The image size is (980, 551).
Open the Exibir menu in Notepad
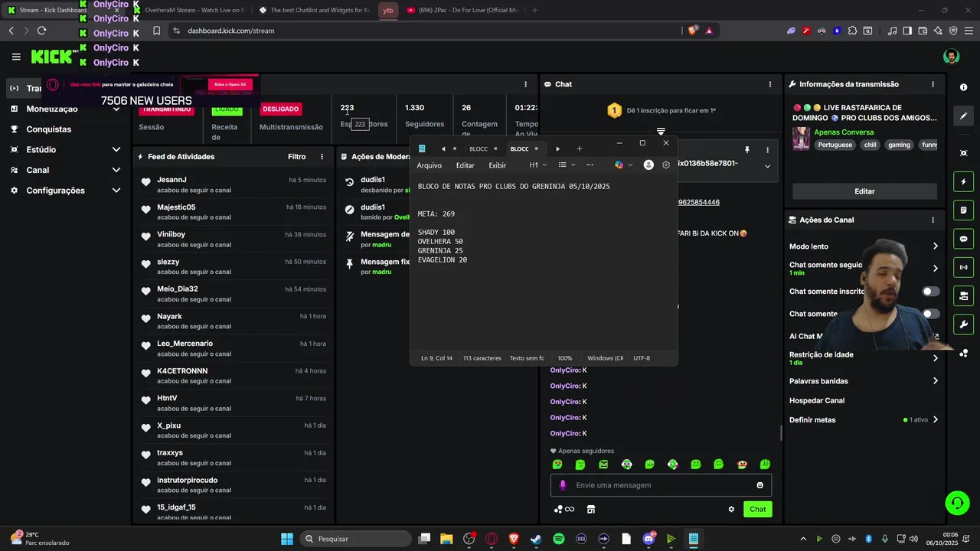(497, 165)
